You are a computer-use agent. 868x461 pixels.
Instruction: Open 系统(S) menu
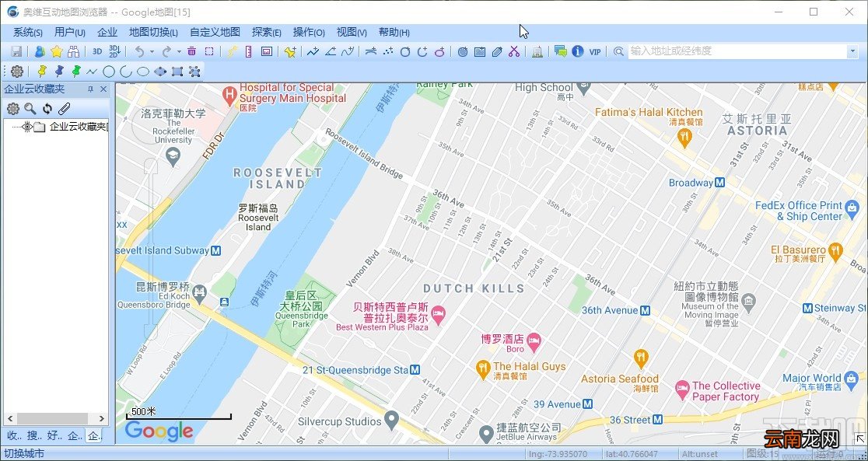[x=28, y=33]
